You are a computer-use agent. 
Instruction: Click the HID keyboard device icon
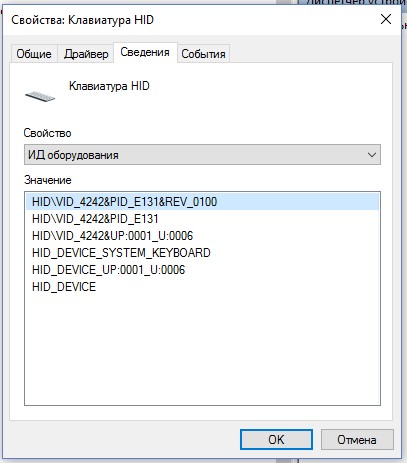point(40,97)
